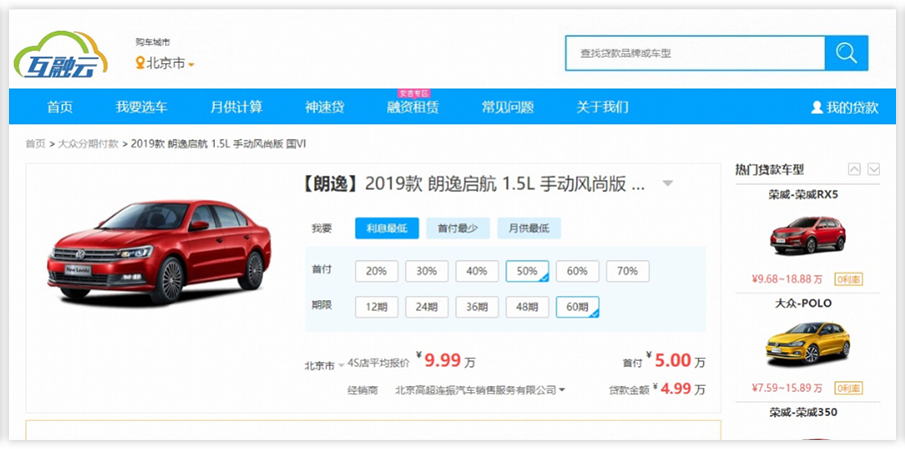Click the search input field
Image resolution: width=905 pixels, height=449 pixels.
point(694,53)
